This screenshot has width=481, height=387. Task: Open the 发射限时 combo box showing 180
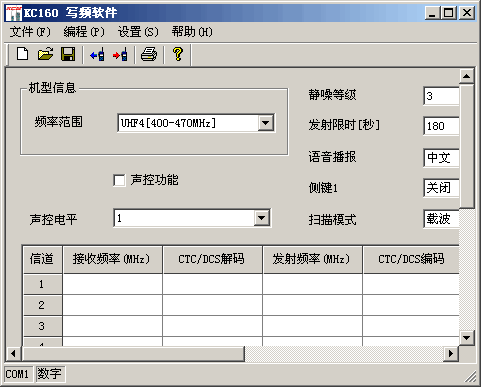point(441,126)
